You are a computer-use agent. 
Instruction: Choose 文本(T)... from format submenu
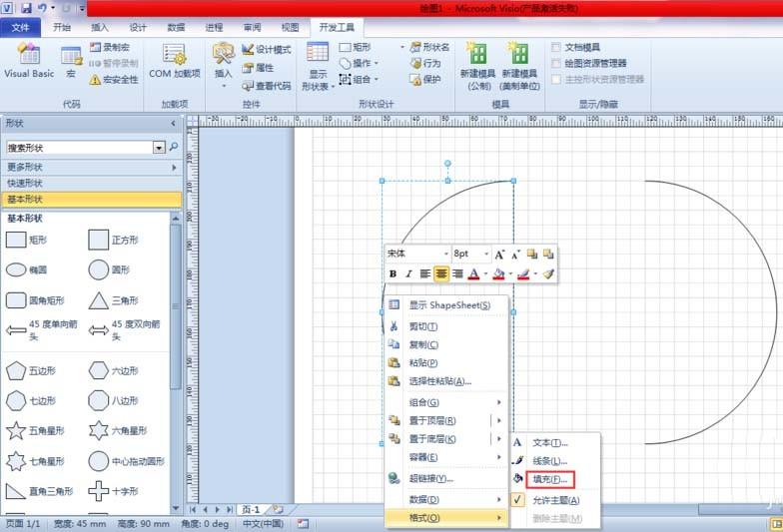(549, 443)
